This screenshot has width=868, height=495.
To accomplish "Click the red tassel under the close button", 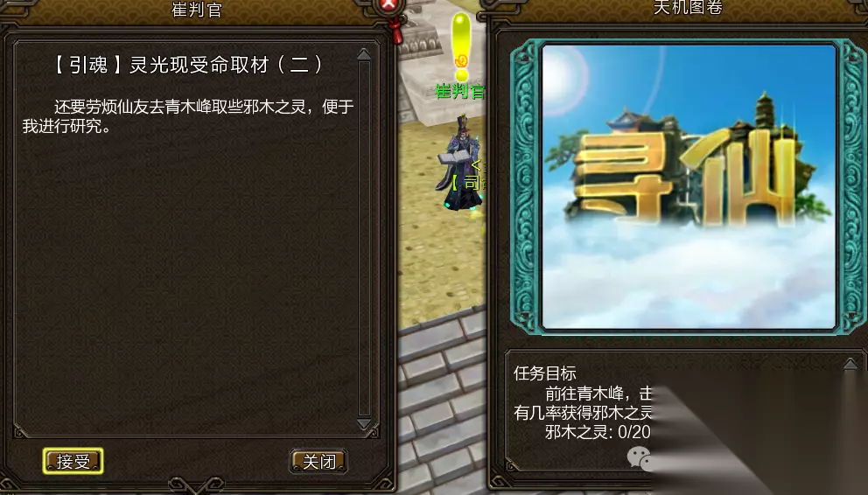I will coord(397,30).
